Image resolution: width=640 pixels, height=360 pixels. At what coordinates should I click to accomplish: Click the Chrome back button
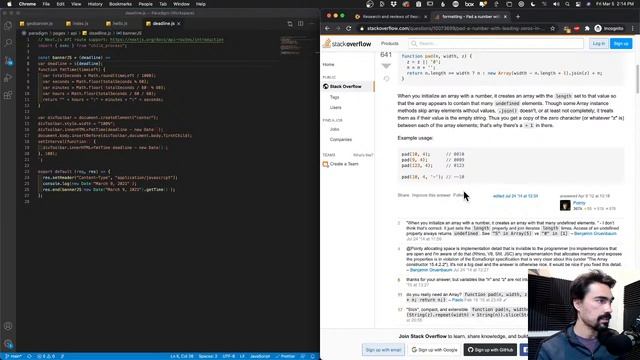coord(327,29)
